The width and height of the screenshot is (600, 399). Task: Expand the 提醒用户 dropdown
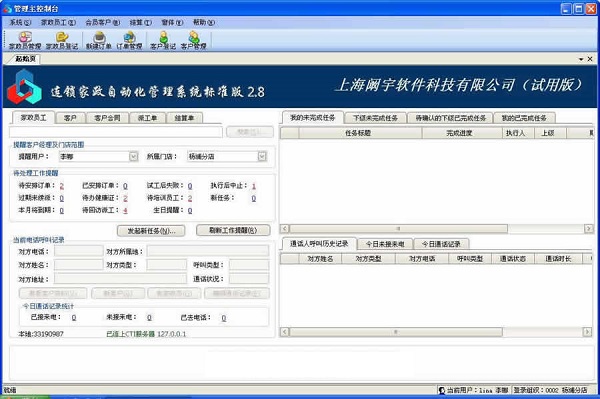tap(133, 156)
